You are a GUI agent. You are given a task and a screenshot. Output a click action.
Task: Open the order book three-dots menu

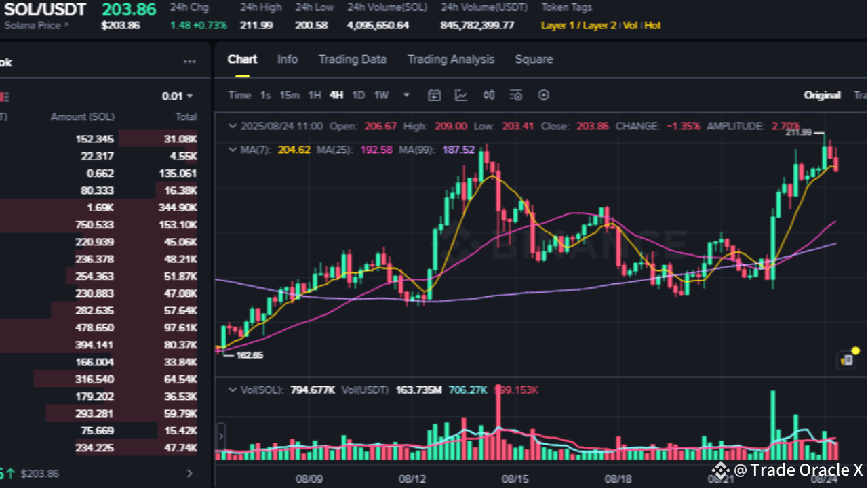(190, 62)
